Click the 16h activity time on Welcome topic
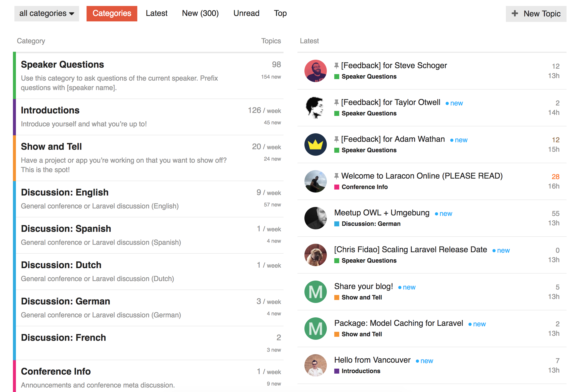 [554, 186]
